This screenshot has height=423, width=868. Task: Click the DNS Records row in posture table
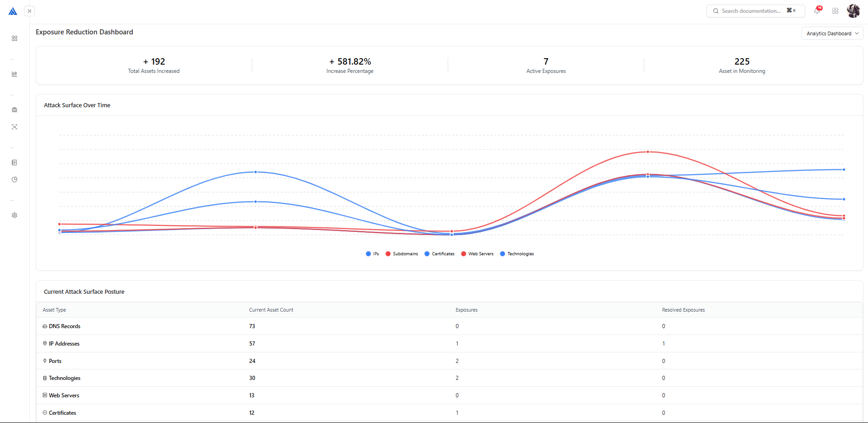(x=65, y=326)
